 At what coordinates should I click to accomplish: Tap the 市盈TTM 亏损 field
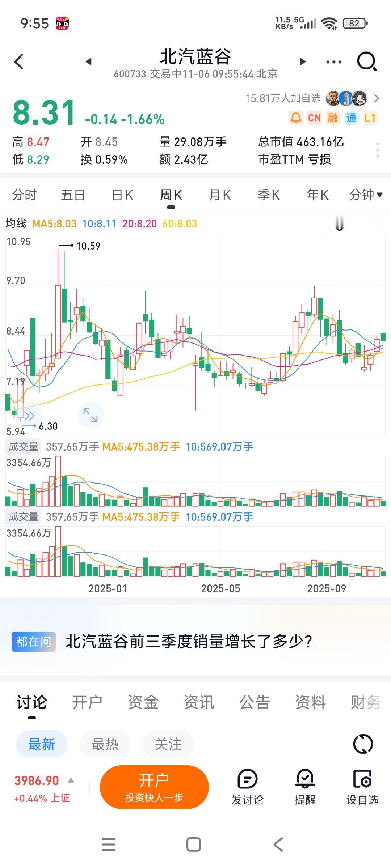coord(295,159)
